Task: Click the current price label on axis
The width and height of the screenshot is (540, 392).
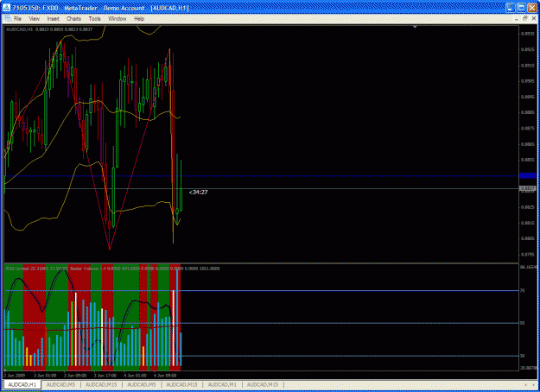Action: 528,188
